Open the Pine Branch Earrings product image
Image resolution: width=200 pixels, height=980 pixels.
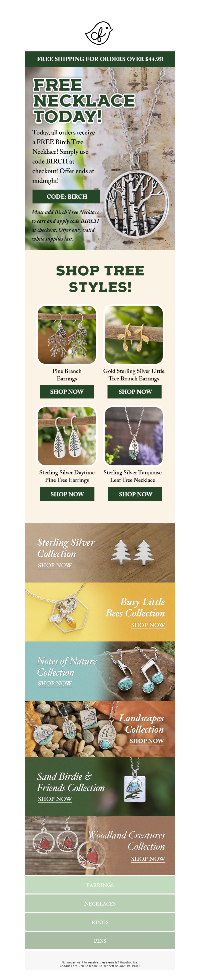(x=67, y=335)
